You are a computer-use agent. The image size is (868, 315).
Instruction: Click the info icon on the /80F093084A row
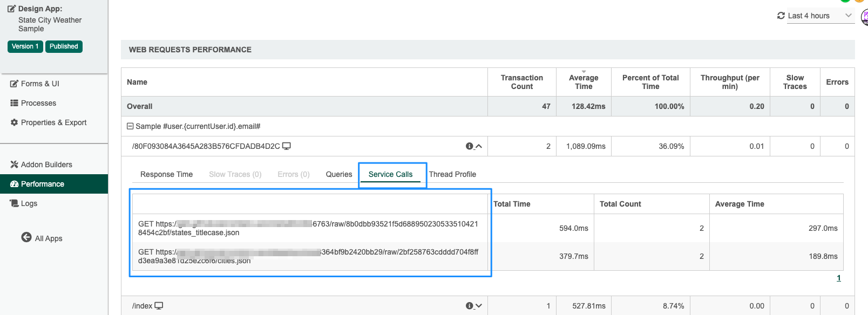[x=469, y=146]
